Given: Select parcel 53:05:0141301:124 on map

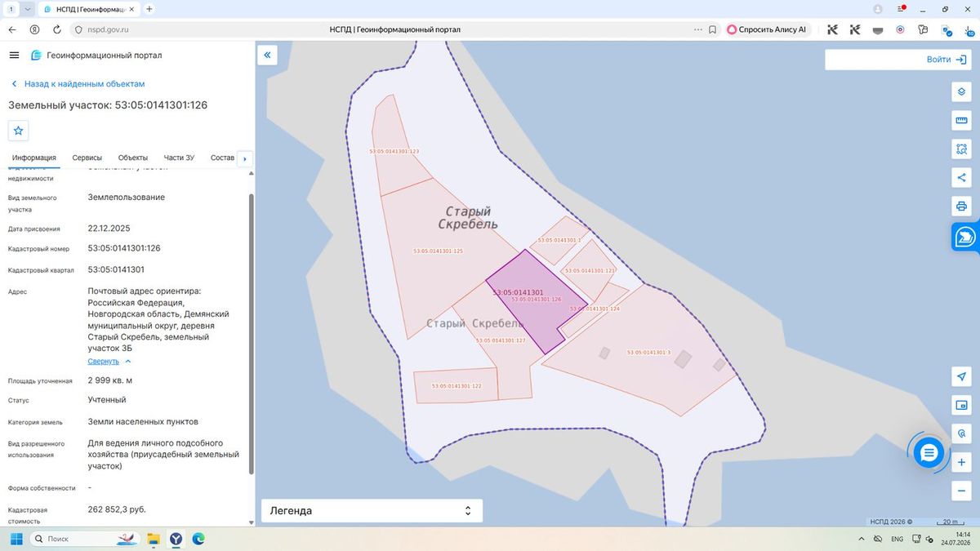Looking at the screenshot, I should click(595, 309).
